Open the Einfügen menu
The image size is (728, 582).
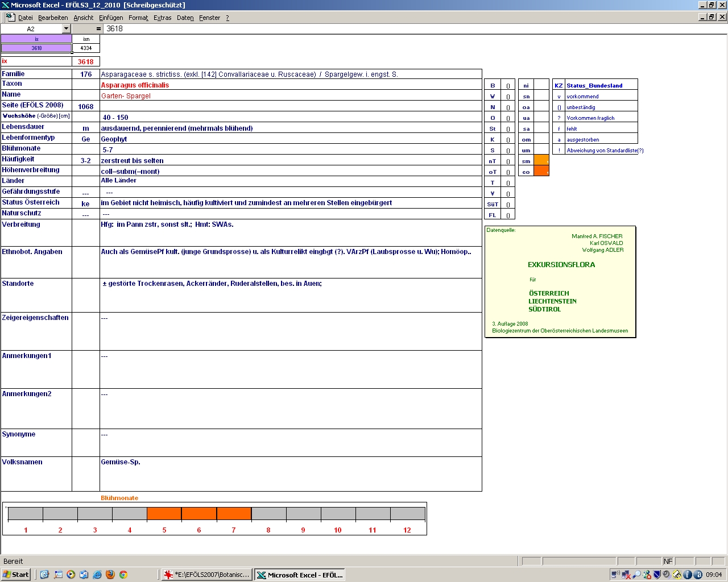point(111,18)
